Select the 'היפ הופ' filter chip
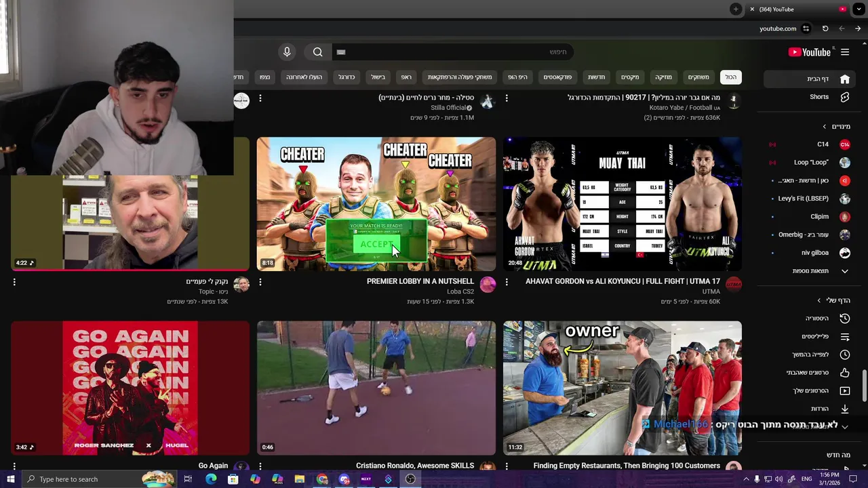The image size is (868, 488). pos(517,77)
